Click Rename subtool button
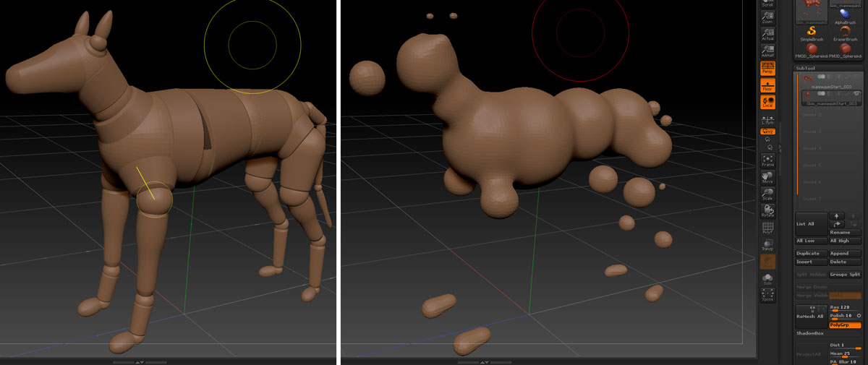868x365 pixels. [x=845, y=232]
